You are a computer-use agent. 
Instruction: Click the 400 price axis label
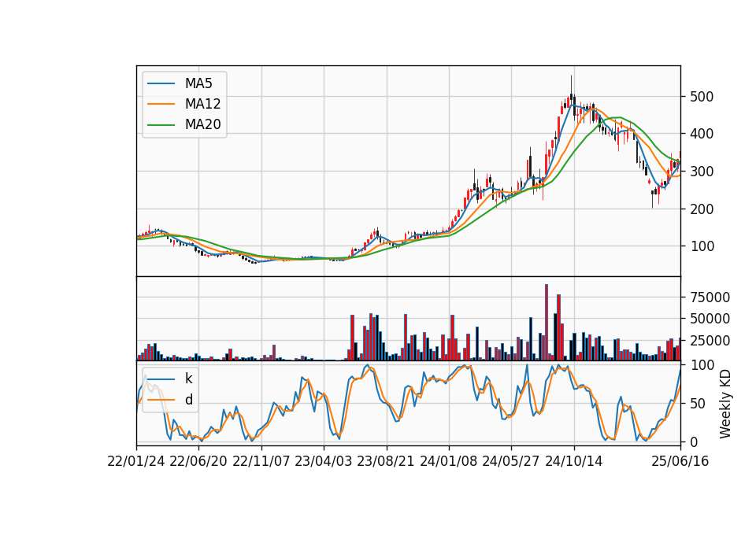pos(702,134)
